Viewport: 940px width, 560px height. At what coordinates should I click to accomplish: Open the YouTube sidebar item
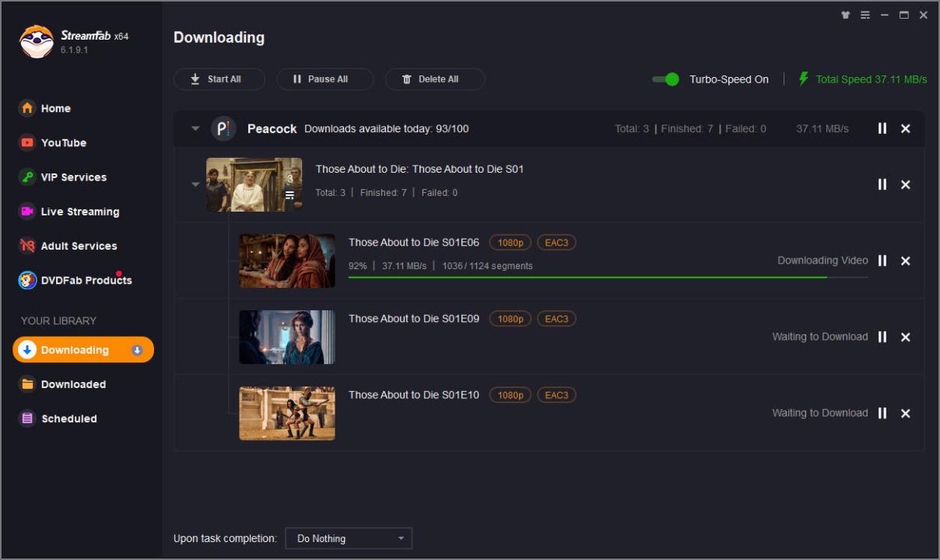click(53, 142)
